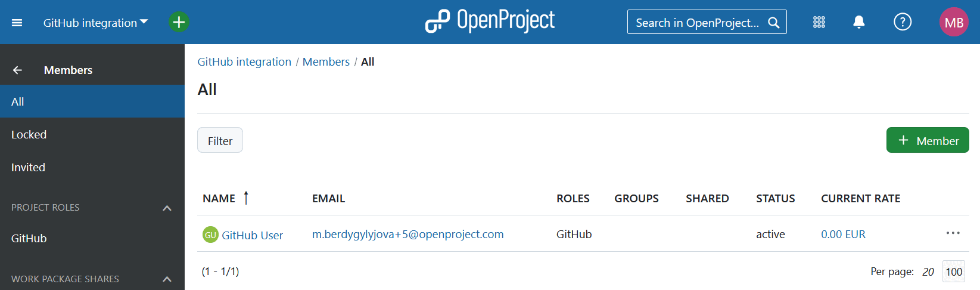The width and height of the screenshot is (980, 290).
Task: Click the green plus create button
Action: click(x=179, y=22)
